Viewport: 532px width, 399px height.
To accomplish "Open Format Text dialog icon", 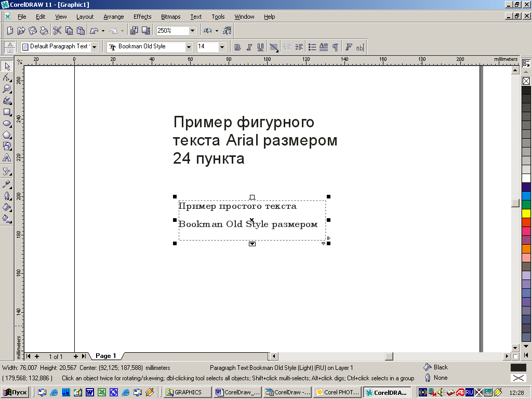I will point(349,47).
